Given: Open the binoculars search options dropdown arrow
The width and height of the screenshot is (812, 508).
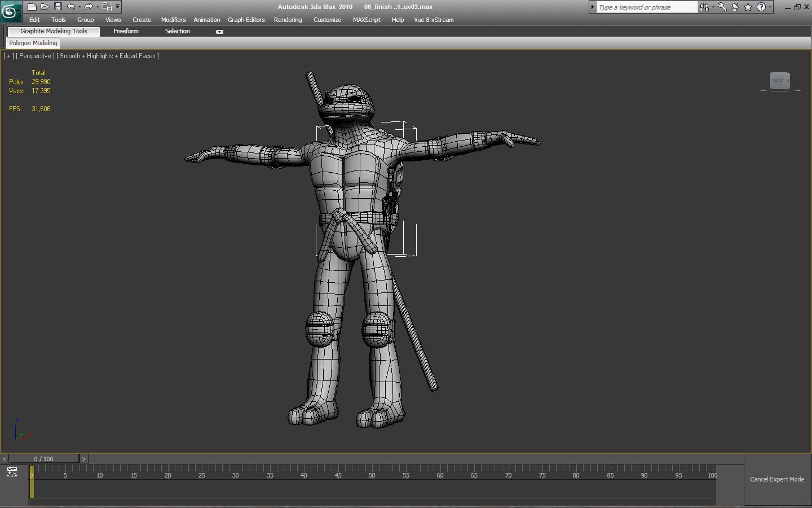Looking at the screenshot, I should pyautogui.click(x=713, y=7).
